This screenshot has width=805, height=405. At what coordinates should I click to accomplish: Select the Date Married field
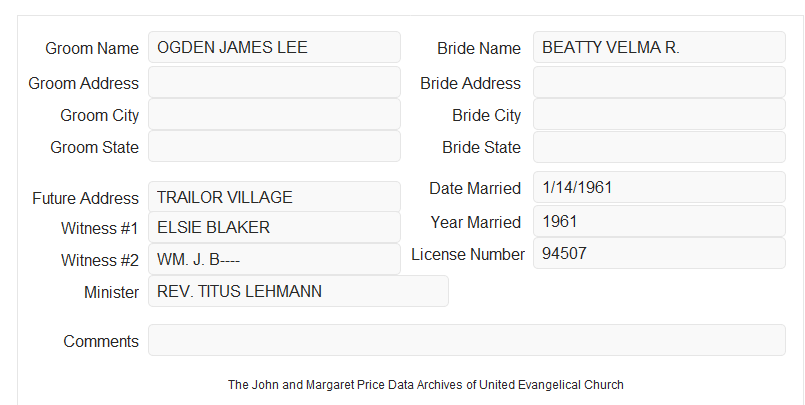pos(659,187)
